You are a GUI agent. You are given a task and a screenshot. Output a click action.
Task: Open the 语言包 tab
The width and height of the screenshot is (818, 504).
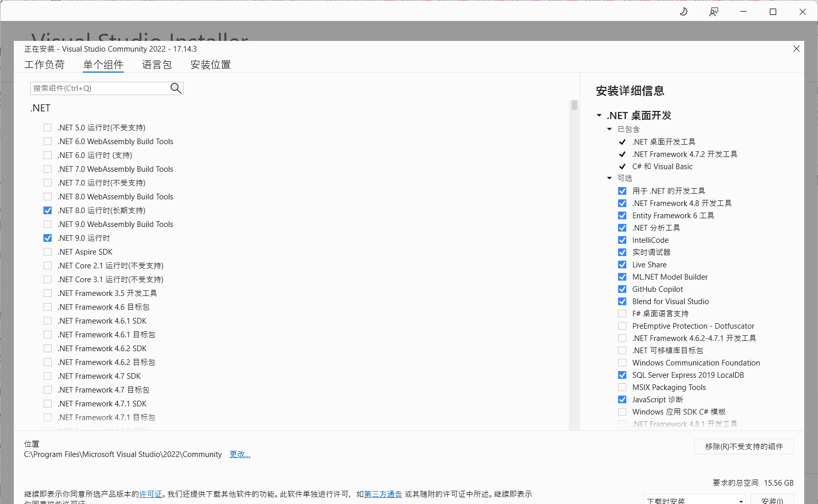(x=157, y=65)
